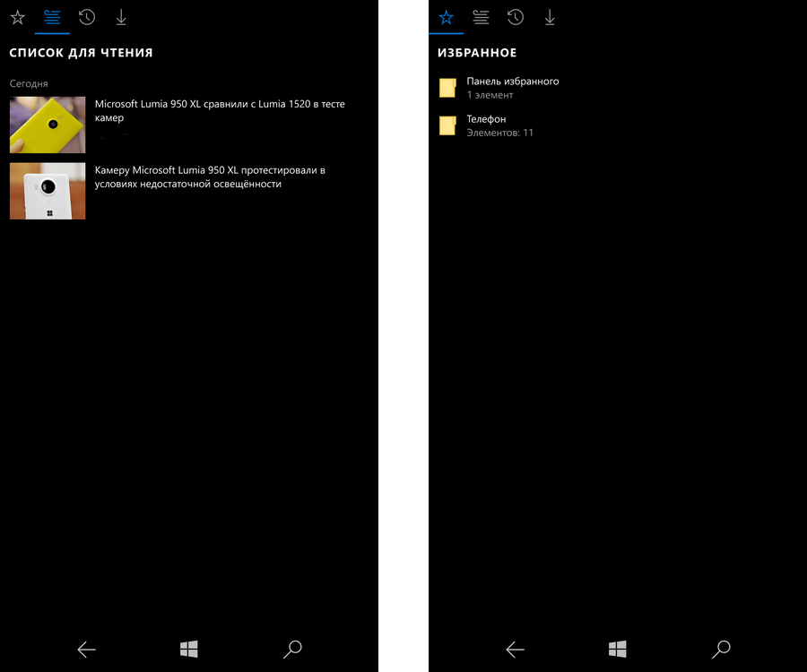Image resolution: width=807 pixels, height=672 pixels.
Task: Select Favorites star tab in right phone
Action: (447, 18)
